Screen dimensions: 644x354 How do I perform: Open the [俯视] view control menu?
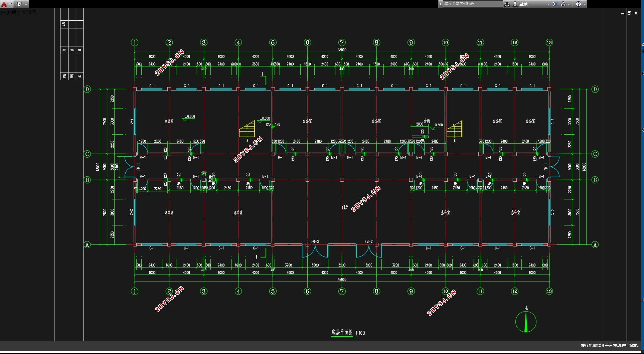coord(12,12)
